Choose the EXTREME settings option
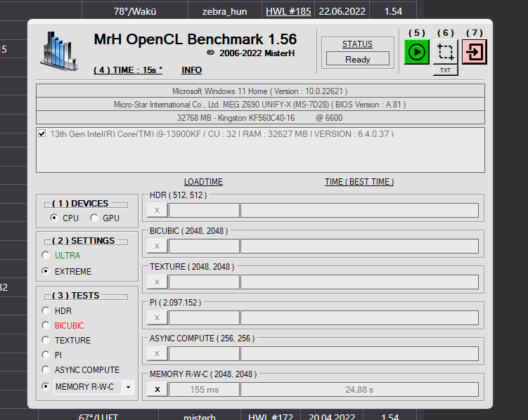The width and height of the screenshot is (528, 420). pos(46,271)
